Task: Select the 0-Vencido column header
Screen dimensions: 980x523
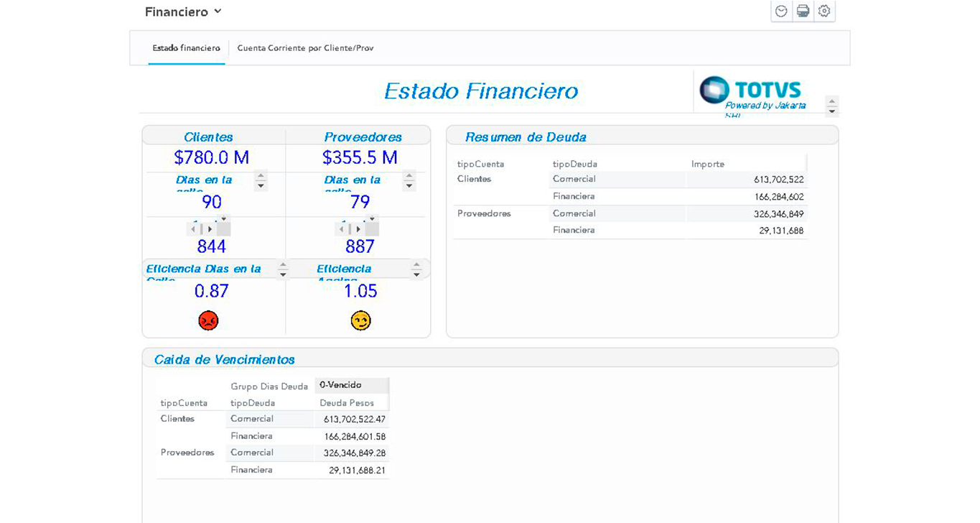Action: click(341, 385)
